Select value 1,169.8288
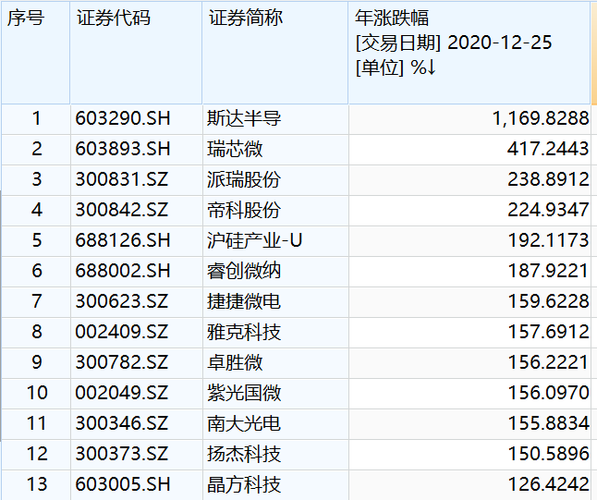 [541, 118]
